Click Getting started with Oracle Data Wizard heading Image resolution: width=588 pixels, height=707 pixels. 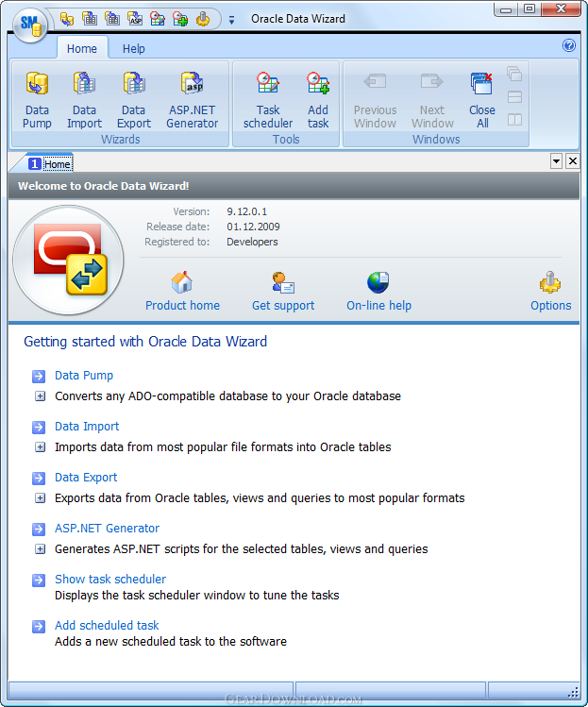[145, 342]
